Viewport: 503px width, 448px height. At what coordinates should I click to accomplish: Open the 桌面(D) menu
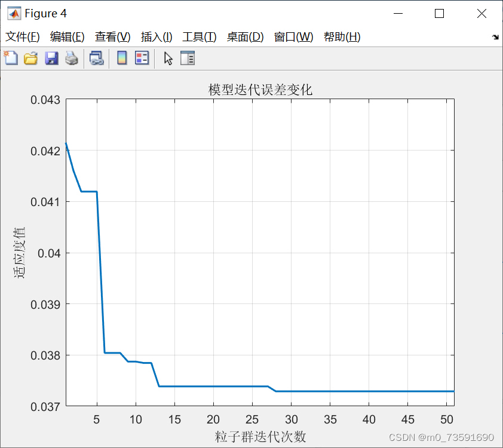(245, 36)
